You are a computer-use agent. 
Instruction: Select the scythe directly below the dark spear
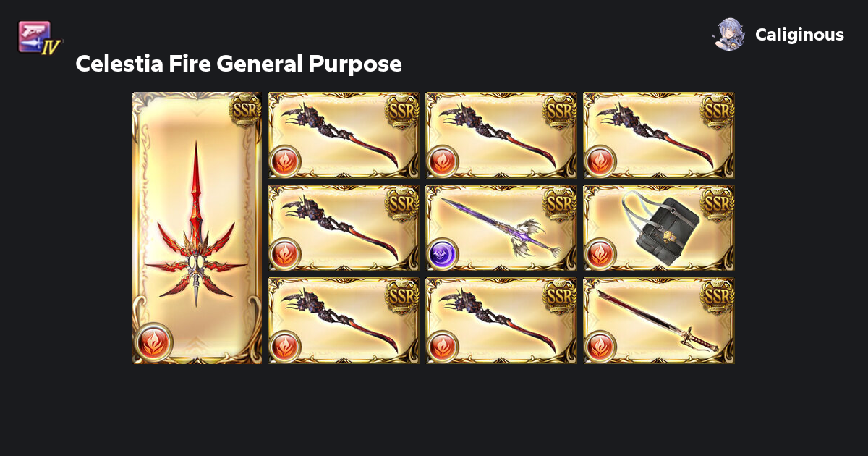pyautogui.click(x=501, y=321)
